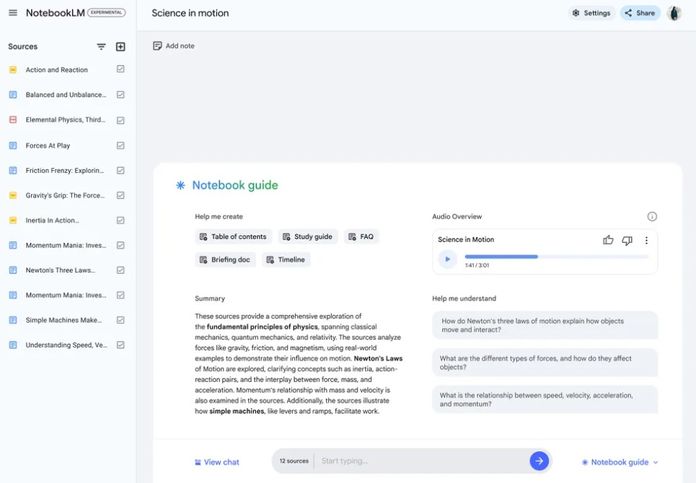The image size is (696, 483).
Task: Uncheck the Action and Reaction source
Action: tap(120, 69)
